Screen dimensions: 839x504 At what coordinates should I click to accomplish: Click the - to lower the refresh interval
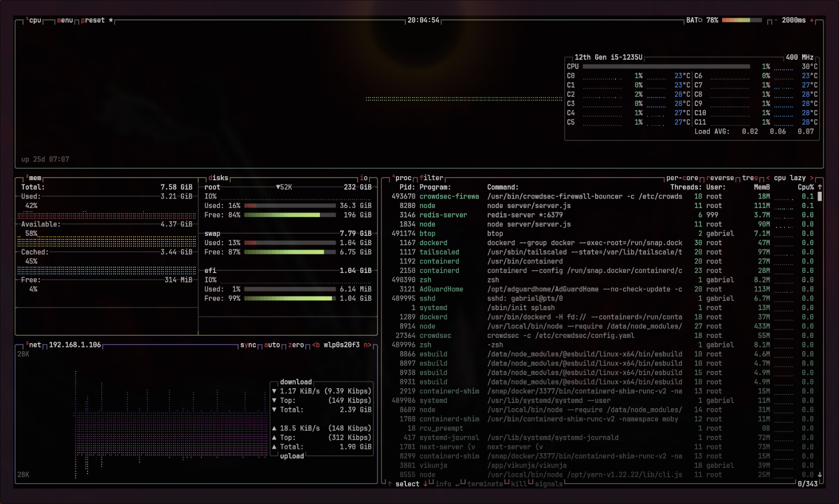pos(776,20)
